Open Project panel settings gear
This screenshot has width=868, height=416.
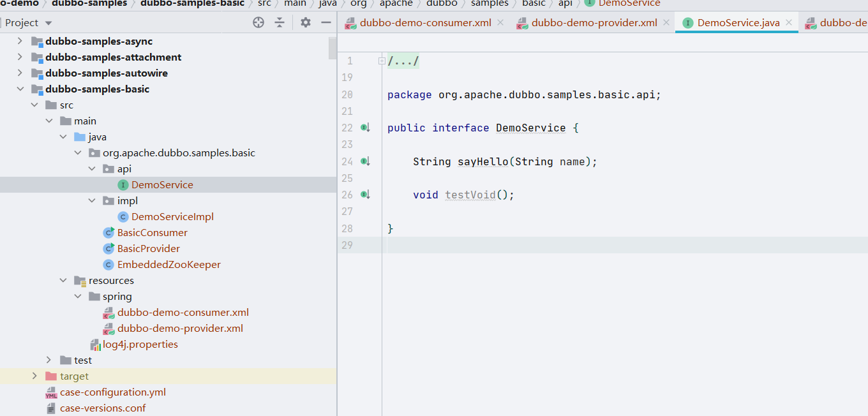pyautogui.click(x=306, y=22)
